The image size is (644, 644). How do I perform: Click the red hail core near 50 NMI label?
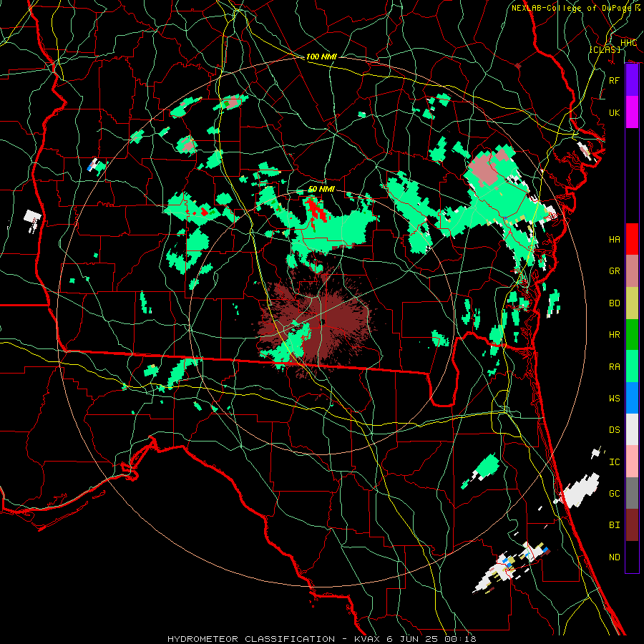(x=316, y=210)
